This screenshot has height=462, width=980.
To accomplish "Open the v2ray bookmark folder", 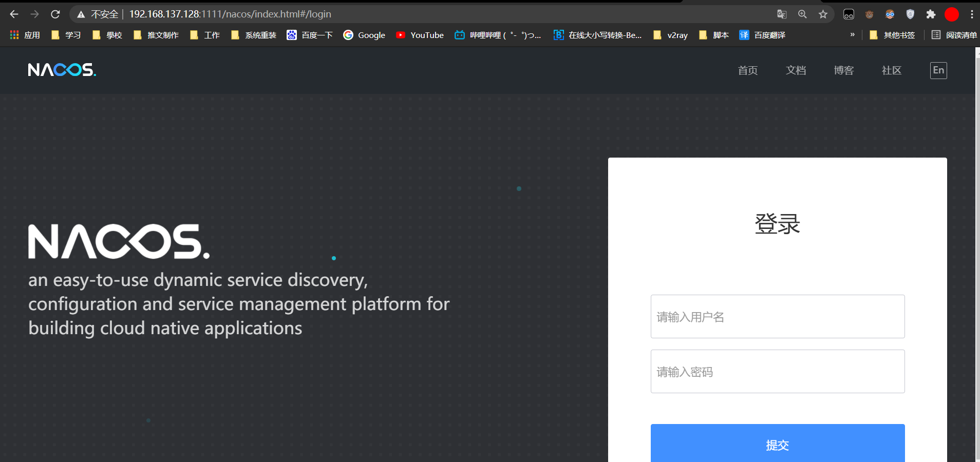I will (x=670, y=35).
